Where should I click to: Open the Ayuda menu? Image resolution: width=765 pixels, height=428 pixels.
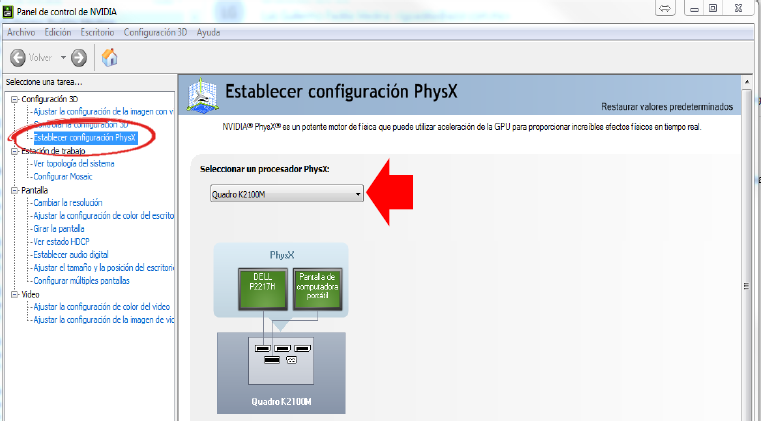point(208,33)
